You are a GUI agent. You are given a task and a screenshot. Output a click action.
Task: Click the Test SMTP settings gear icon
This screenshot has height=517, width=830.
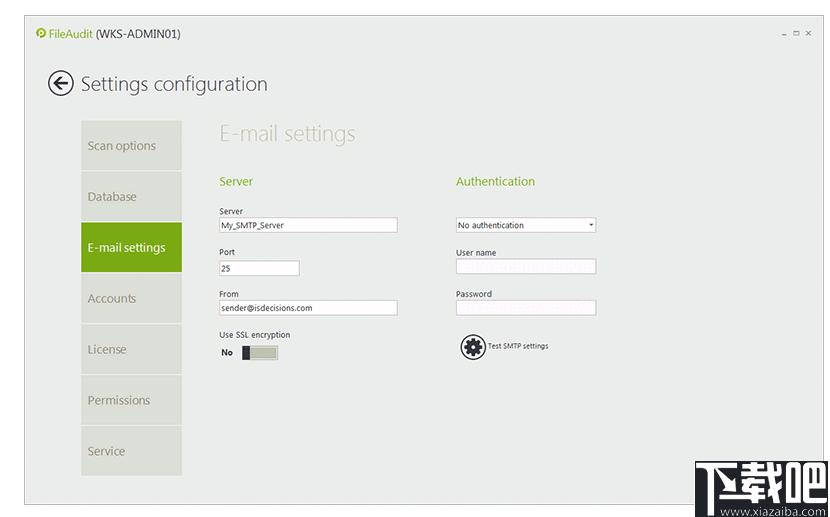click(473, 347)
